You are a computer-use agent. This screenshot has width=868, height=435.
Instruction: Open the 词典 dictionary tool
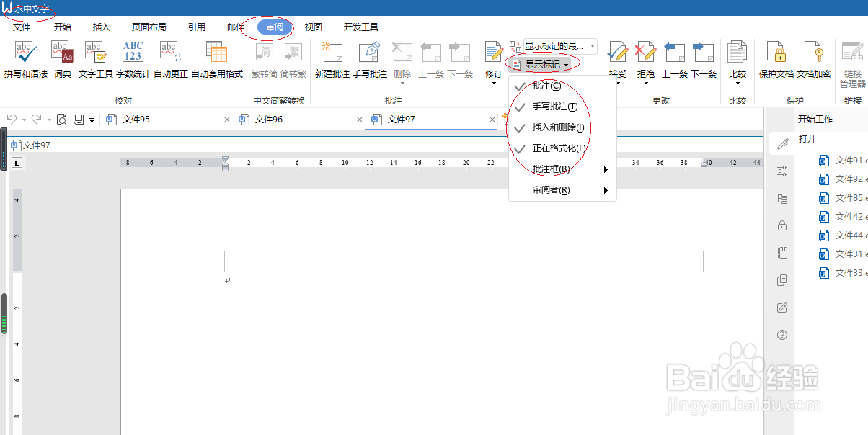pos(62,60)
